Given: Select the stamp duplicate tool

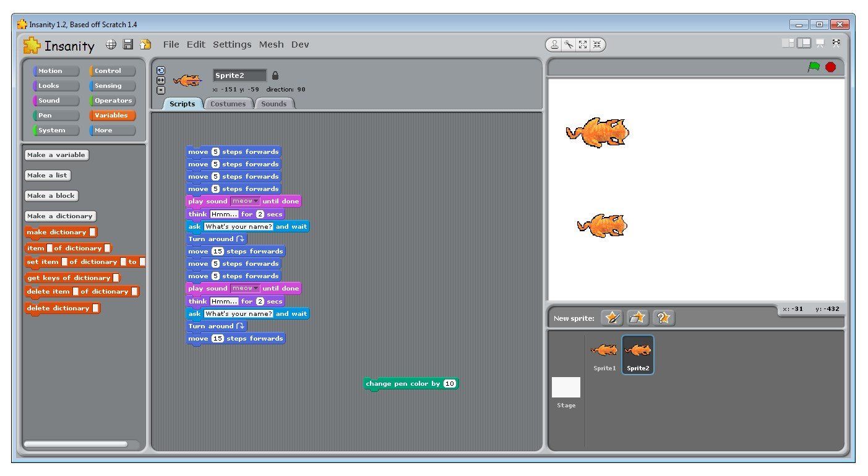Looking at the screenshot, I should (554, 45).
